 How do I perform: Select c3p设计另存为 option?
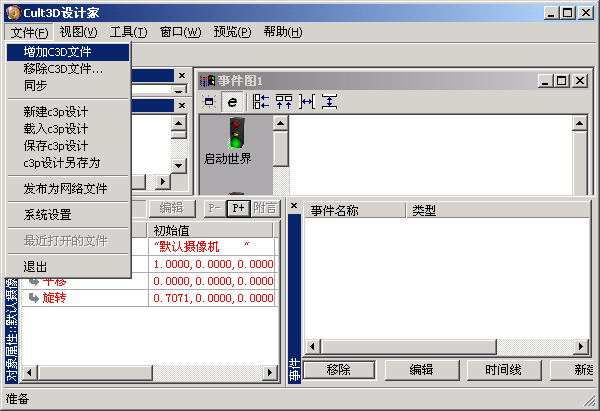pyautogui.click(x=68, y=163)
